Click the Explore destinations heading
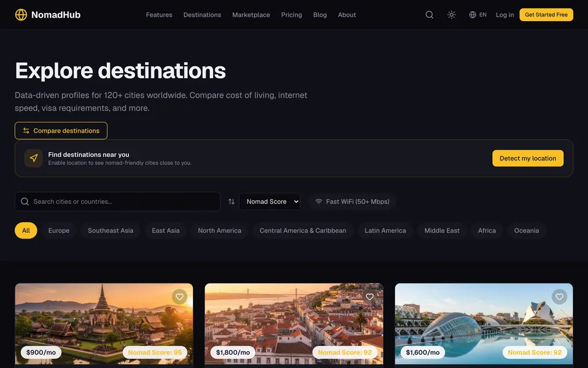 (x=121, y=71)
